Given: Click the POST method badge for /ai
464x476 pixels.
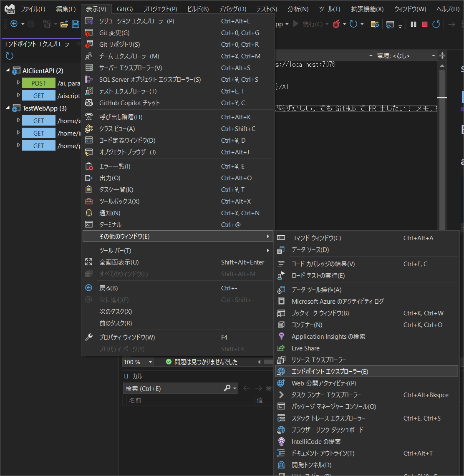Looking at the screenshot, I should click(x=38, y=83).
